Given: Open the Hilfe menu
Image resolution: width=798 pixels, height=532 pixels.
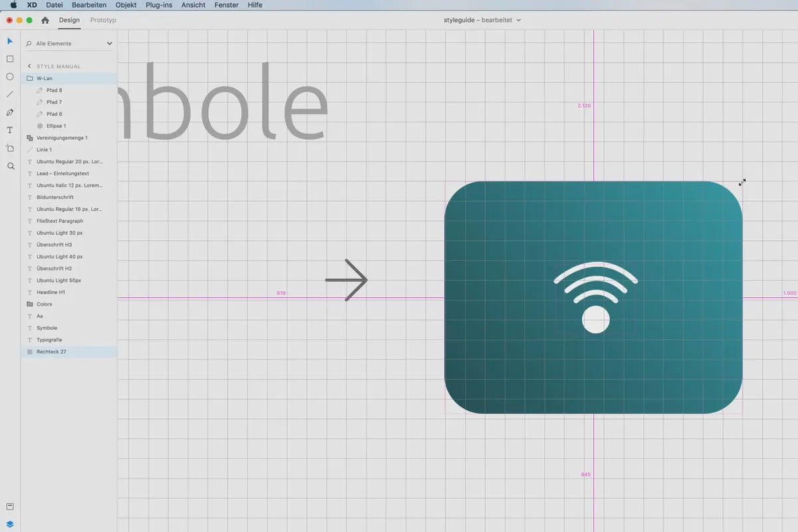Looking at the screenshot, I should (x=255, y=5).
